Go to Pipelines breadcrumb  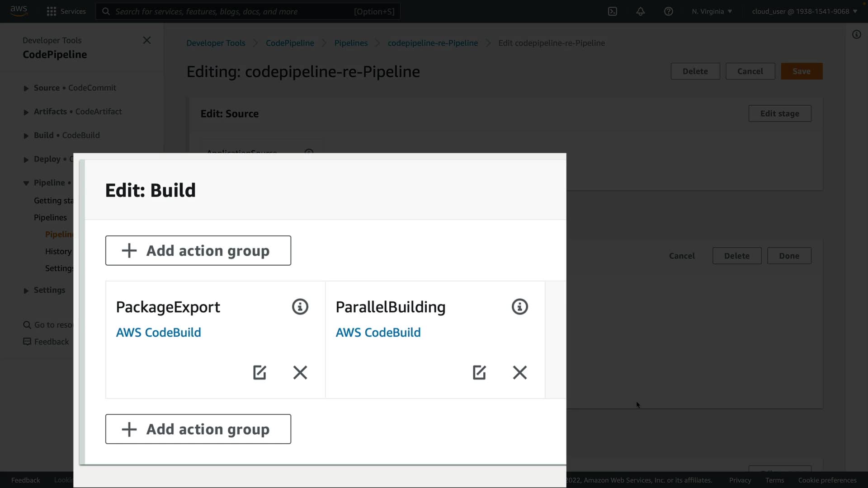pos(351,43)
